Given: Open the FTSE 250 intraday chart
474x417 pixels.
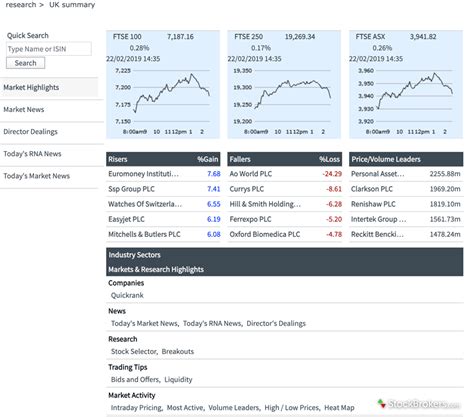Looking at the screenshot, I should 284,101.
